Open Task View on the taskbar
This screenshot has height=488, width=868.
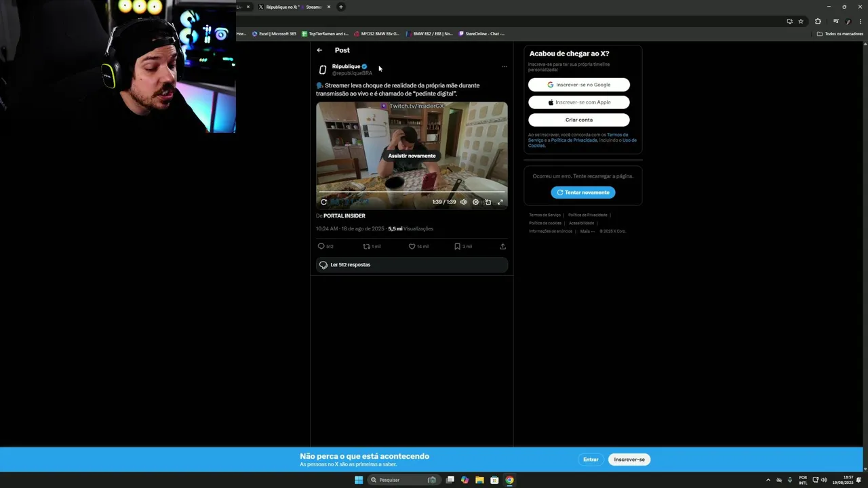[450, 480]
